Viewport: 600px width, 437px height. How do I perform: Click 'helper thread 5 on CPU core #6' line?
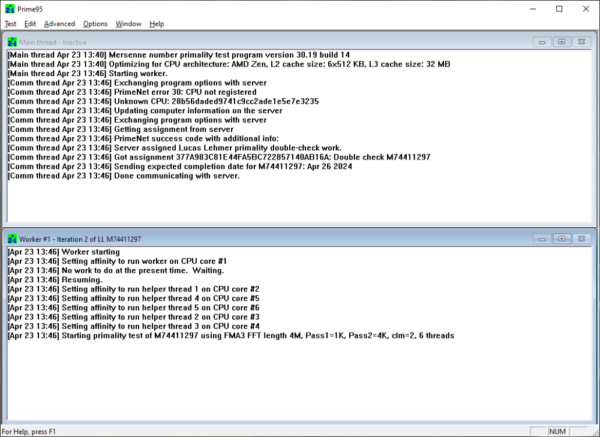coord(134,308)
